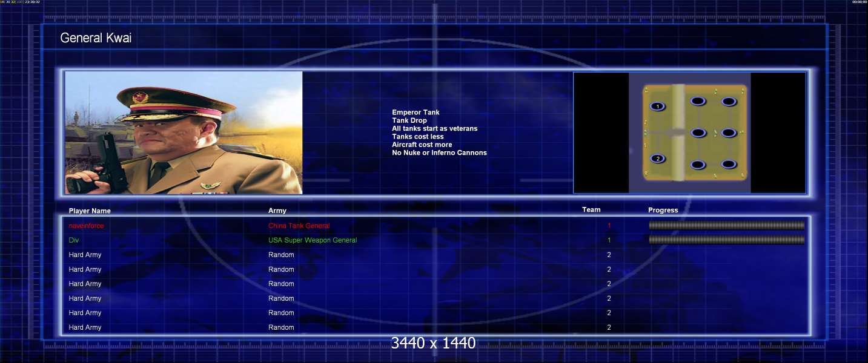Click naveinforce's team number
This screenshot has height=363, width=868.
coord(609,226)
